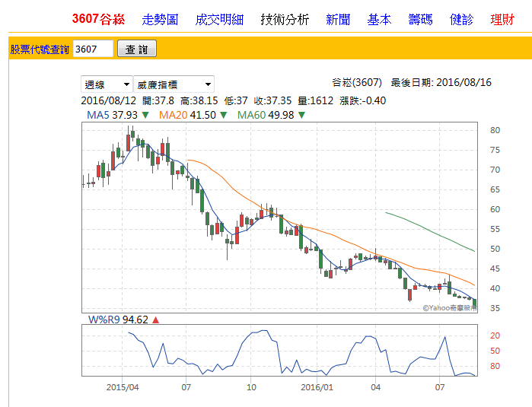Open the 走勢圖 tab
Screen dimensions: 532x407
pyautogui.click(x=160, y=19)
